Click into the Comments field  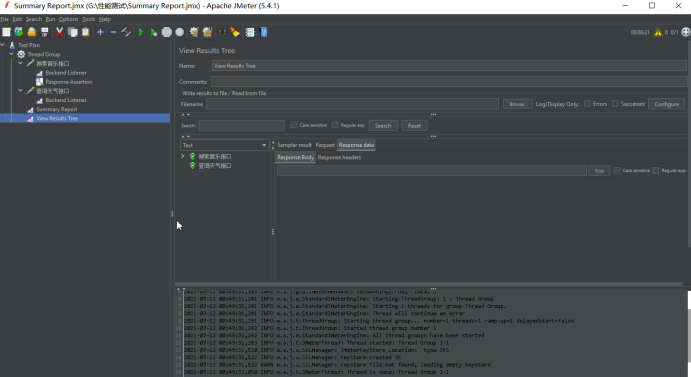449,82
